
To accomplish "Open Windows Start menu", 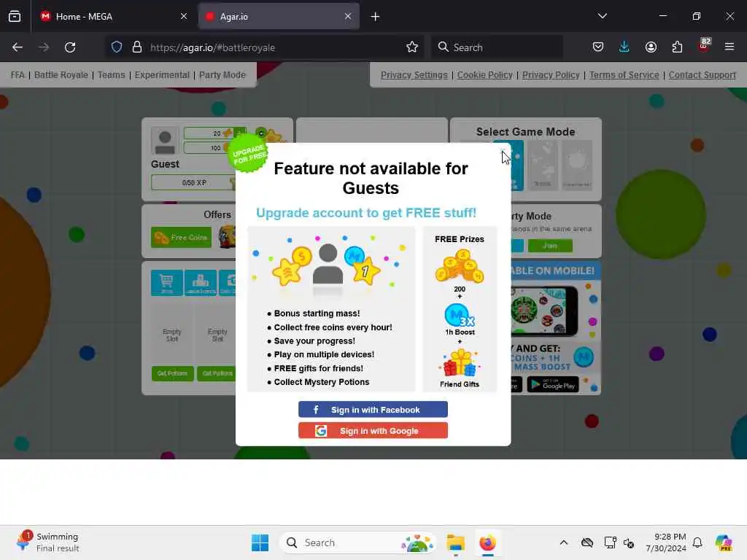I will pos(260,542).
